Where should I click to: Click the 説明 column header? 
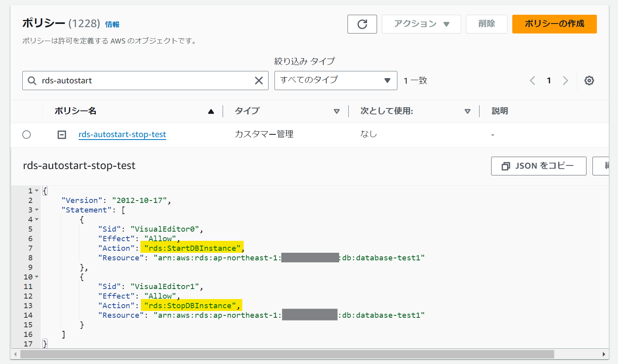(500, 111)
